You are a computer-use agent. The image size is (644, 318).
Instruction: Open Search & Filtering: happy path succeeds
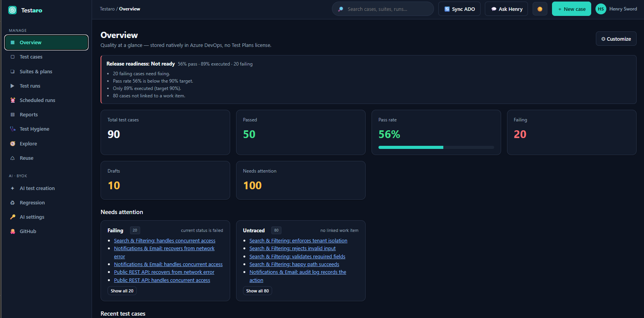click(294, 264)
